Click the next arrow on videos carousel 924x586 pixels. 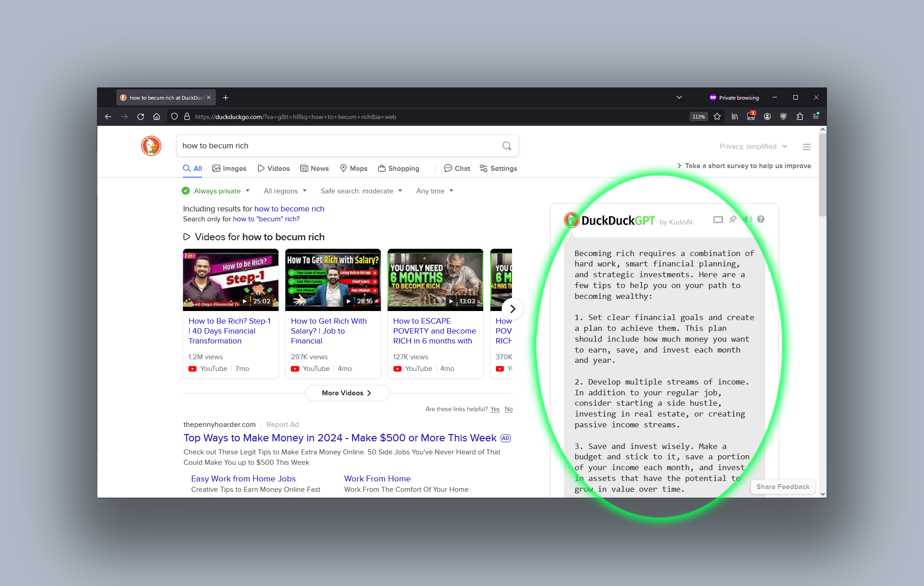pyautogui.click(x=512, y=309)
